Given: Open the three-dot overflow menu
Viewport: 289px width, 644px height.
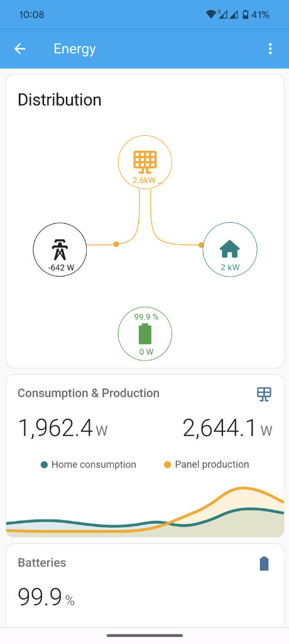Looking at the screenshot, I should pyautogui.click(x=270, y=49).
